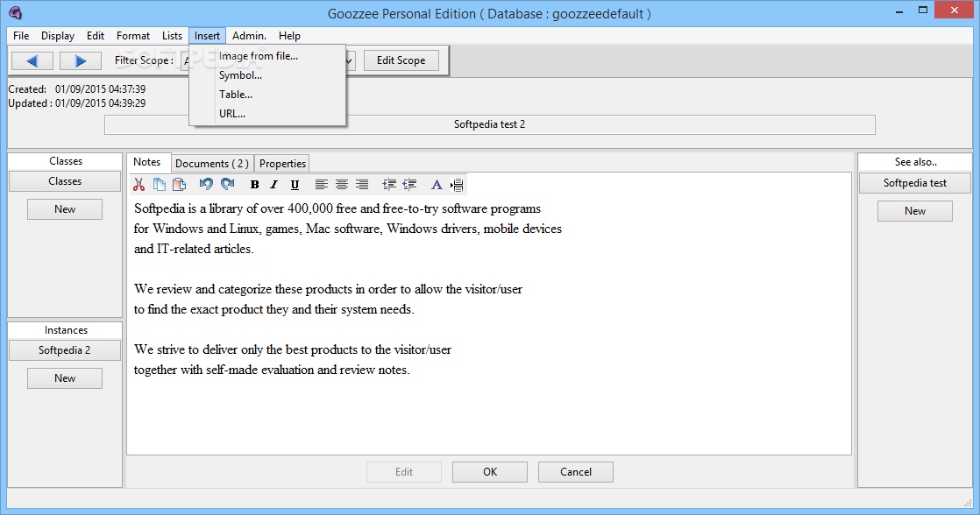Click inside the notes text area
This screenshot has height=515, width=980.
pyautogui.click(x=489, y=325)
